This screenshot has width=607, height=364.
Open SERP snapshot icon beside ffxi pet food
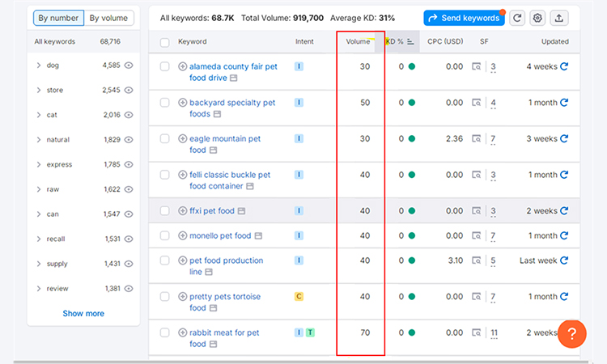coord(241,211)
